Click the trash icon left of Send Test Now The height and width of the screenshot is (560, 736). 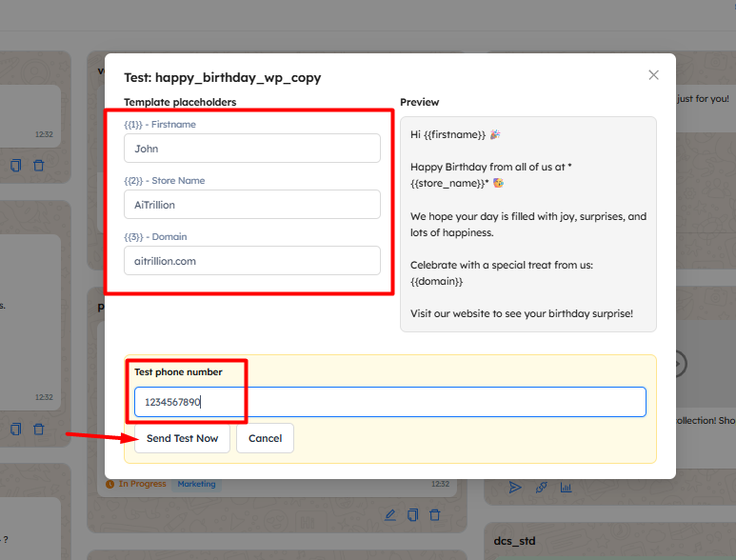pyautogui.click(x=39, y=430)
